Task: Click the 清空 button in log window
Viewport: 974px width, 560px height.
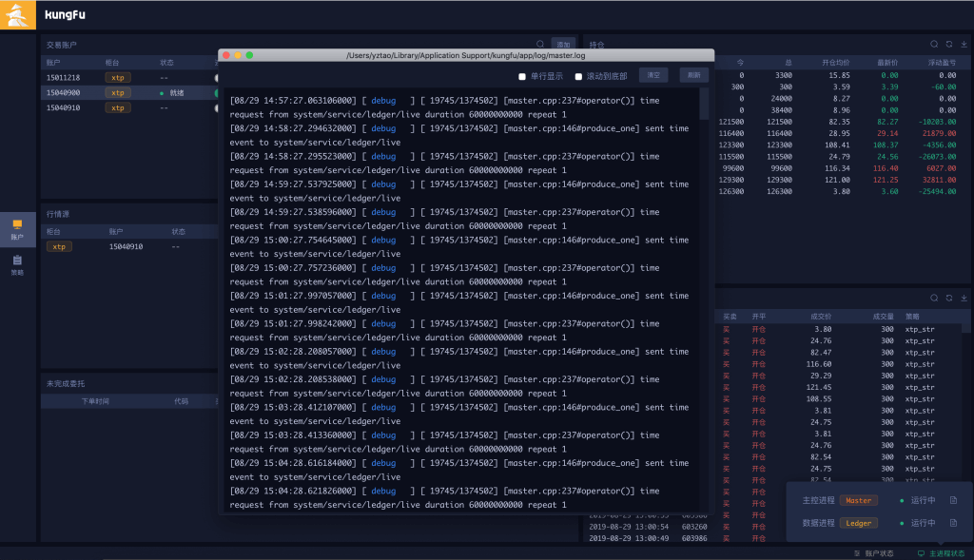Action: pyautogui.click(x=653, y=75)
